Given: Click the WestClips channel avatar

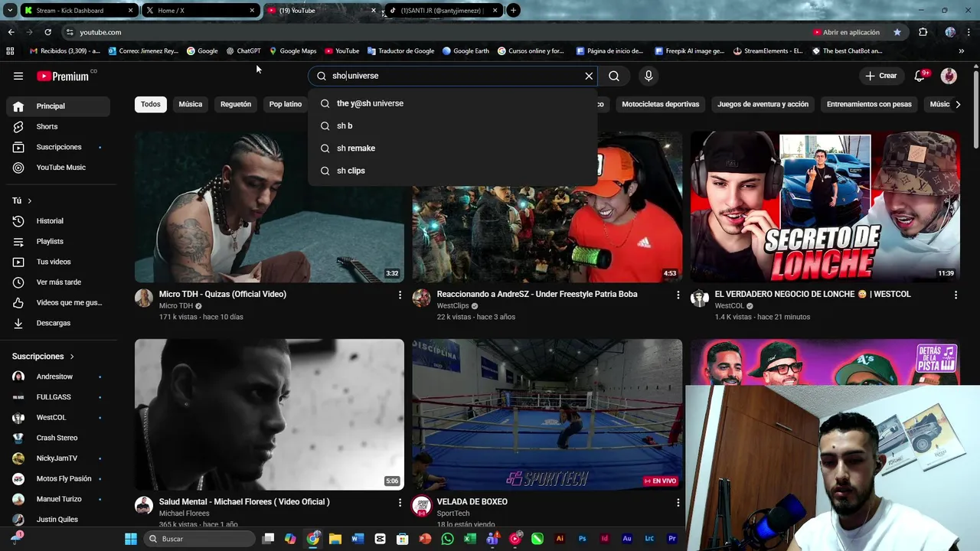Looking at the screenshot, I should pyautogui.click(x=422, y=298).
